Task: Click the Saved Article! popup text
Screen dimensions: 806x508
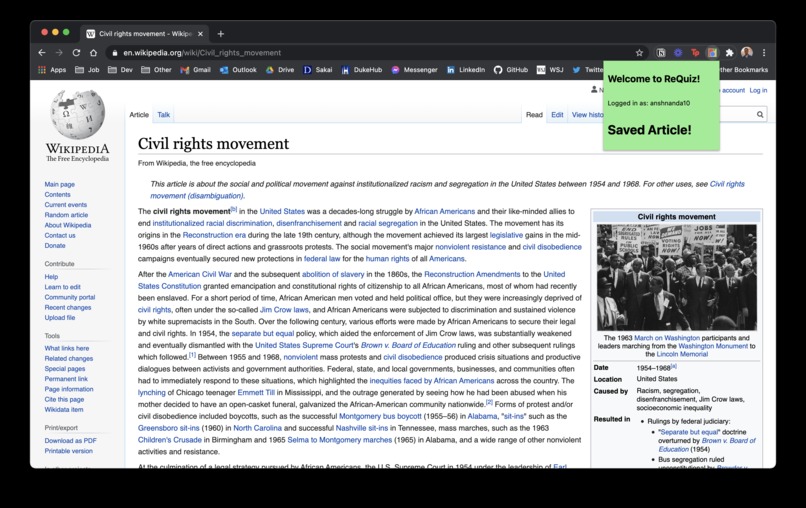Action: (x=649, y=130)
